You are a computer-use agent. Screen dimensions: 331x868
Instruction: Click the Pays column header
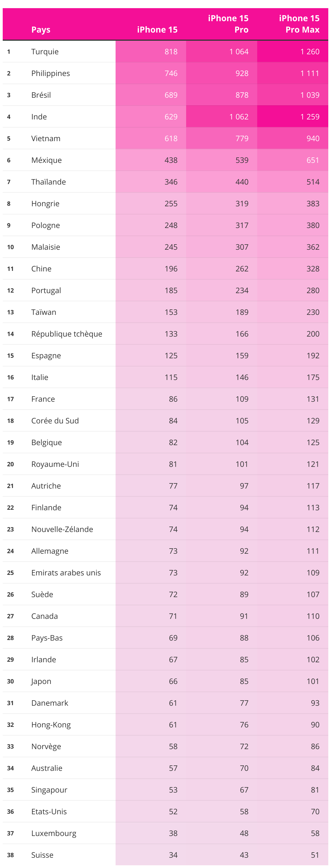point(41,30)
